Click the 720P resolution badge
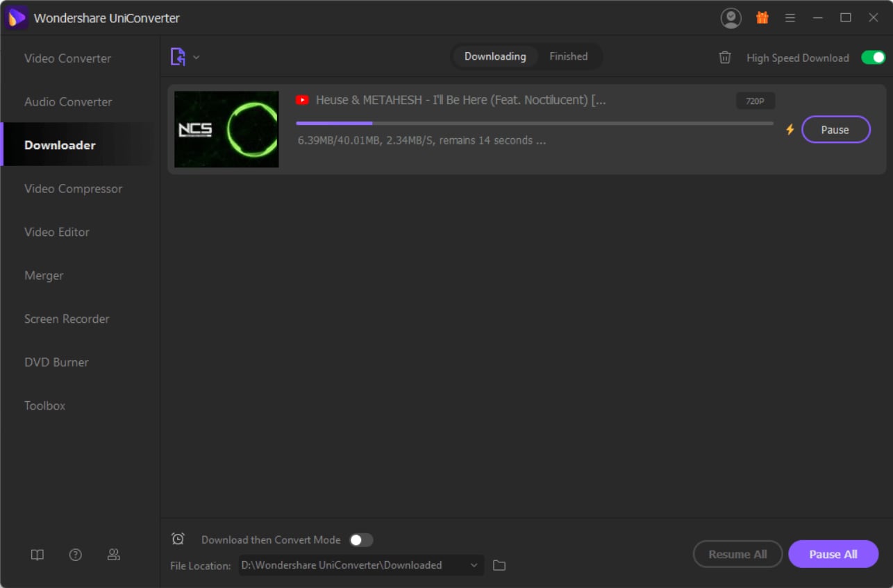893x588 pixels. (756, 101)
